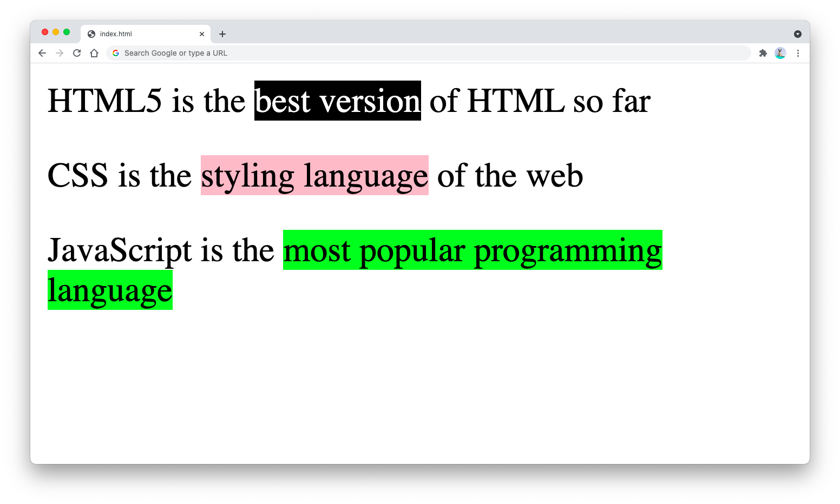Click the forward navigation arrow
The width and height of the screenshot is (840, 504).
[60, 53]
